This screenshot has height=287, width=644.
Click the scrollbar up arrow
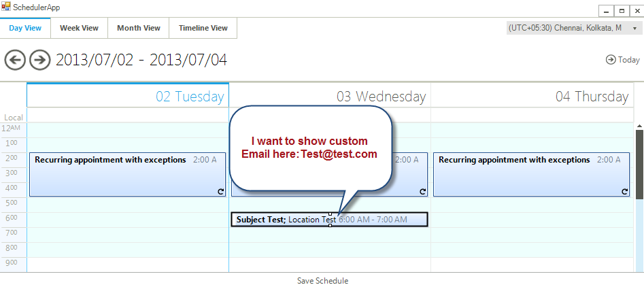[639, 126]
